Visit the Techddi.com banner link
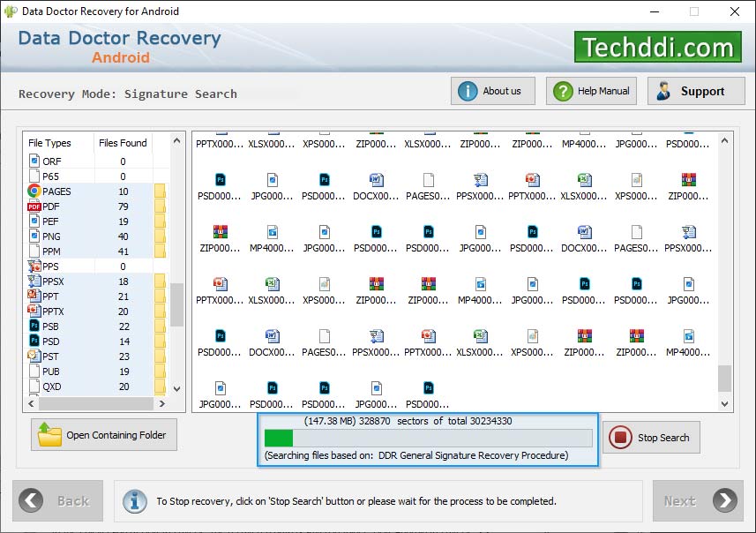756x533 pixels. coord(658,47)
